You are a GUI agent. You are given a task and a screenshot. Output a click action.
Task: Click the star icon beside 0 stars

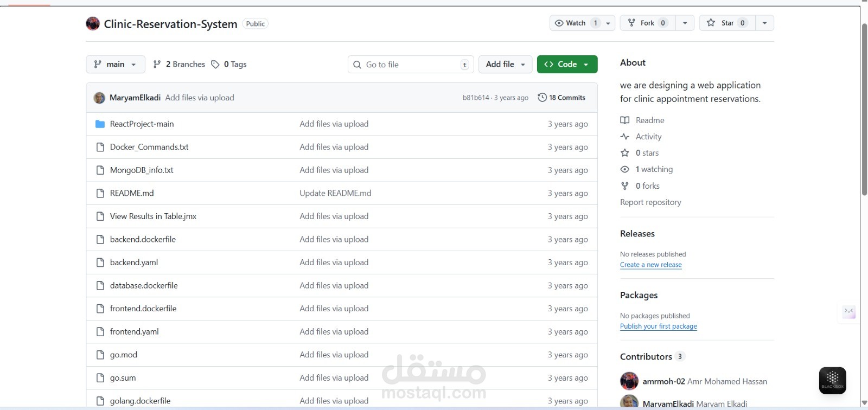coord(625,153)
